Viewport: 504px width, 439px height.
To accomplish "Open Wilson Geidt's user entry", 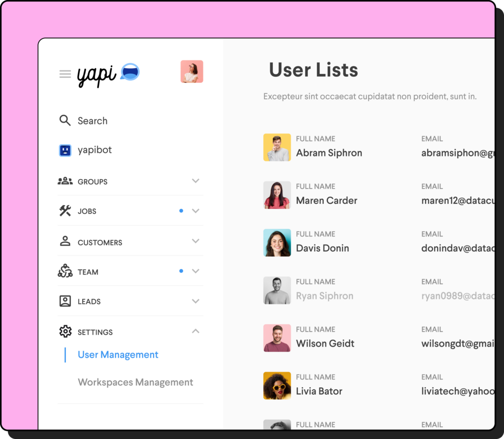I will pos(325,344).
